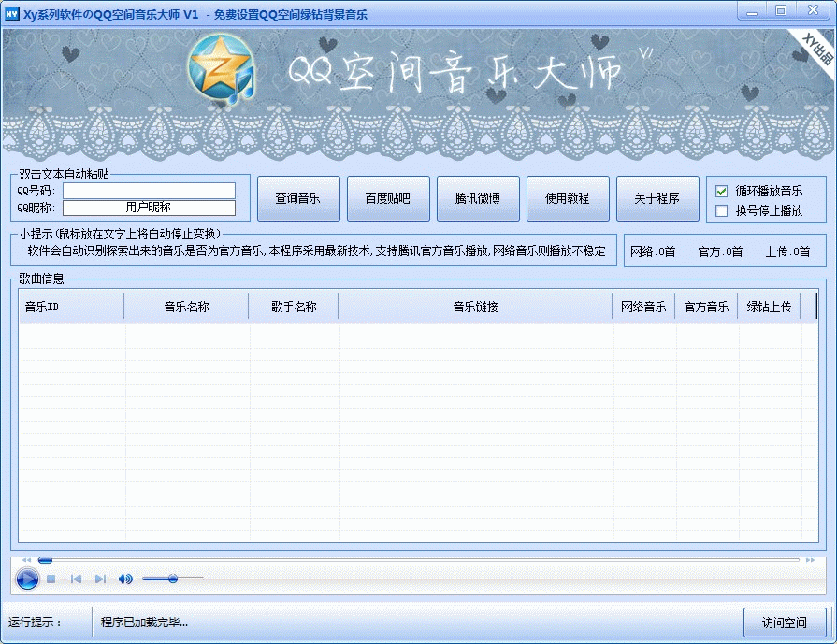Click the star music logo in the banner
The height and width of the screenshot is (644, 837).
pos(221,69)
